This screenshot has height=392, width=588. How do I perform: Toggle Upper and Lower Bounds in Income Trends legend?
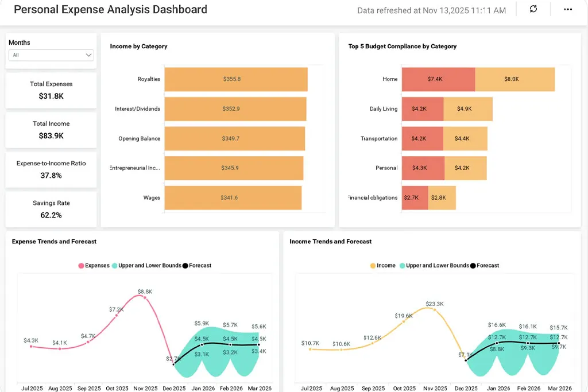pyautogui.click(x=434, y=265)
